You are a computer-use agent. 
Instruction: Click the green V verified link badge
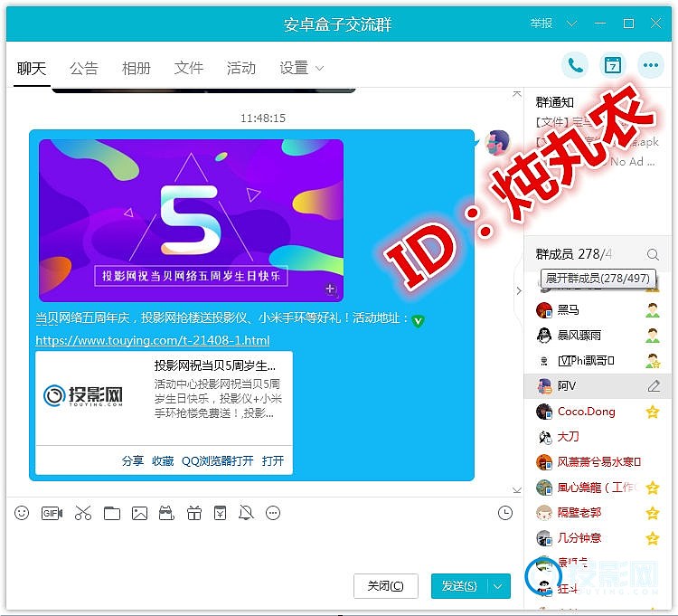click(x=418, y=321)
